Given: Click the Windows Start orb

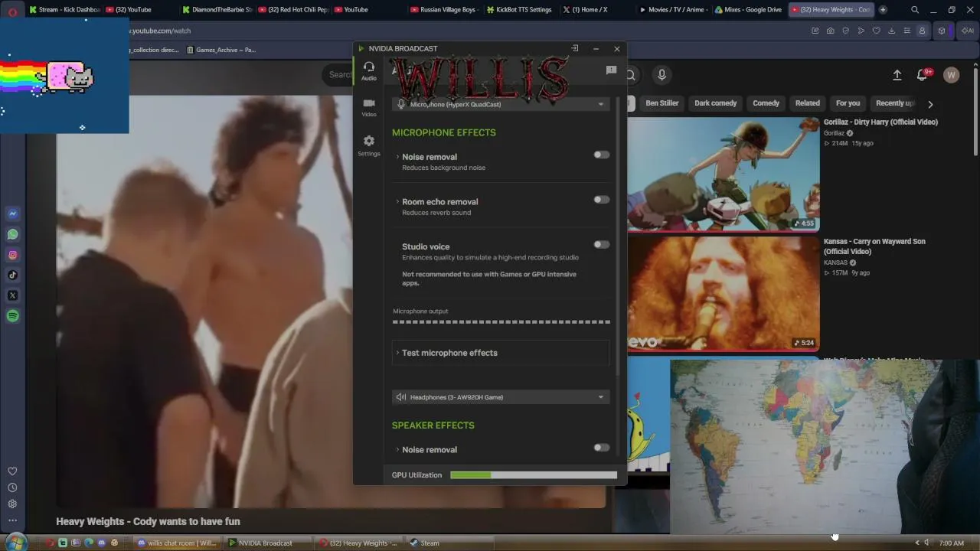Looking at the screenshot, I should (16, 543).
